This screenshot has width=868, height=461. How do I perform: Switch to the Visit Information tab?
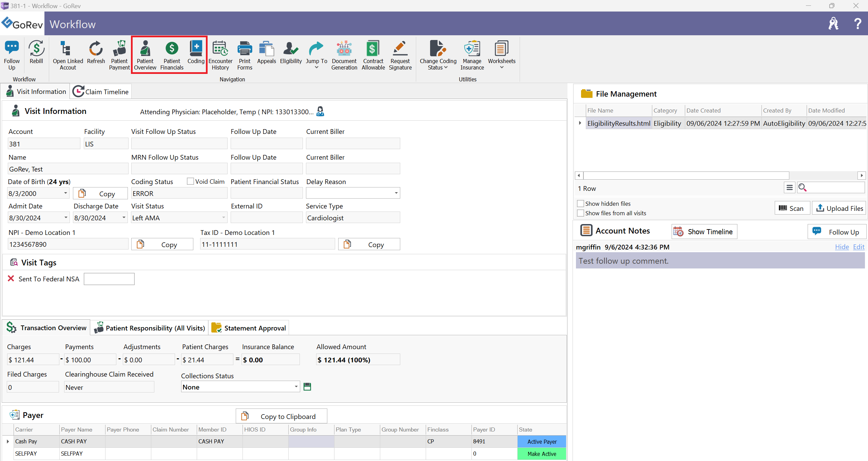(x=36, y=92)
